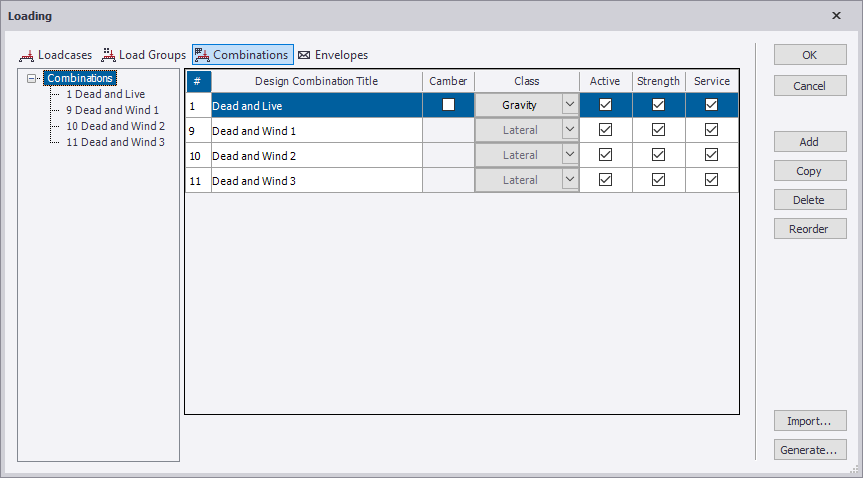Copy the selected combination
This screenshot has height=478, width=863.
[810, 171]
